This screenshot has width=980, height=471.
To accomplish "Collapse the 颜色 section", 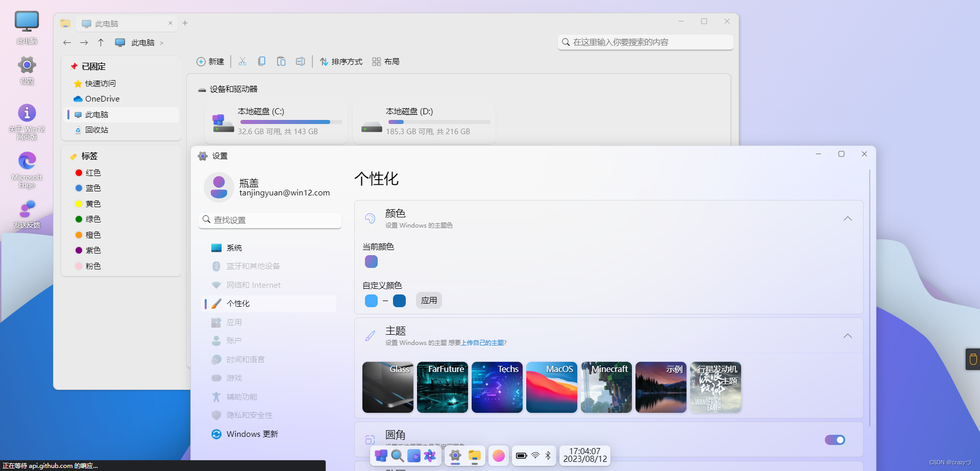I will (x=848, y=218).
